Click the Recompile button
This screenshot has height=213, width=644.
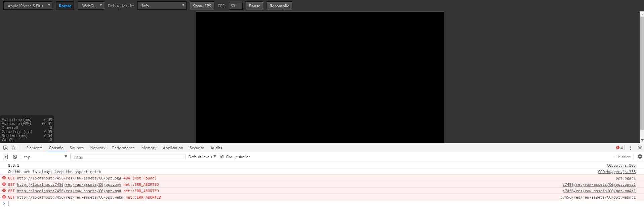tap(279, 6)
